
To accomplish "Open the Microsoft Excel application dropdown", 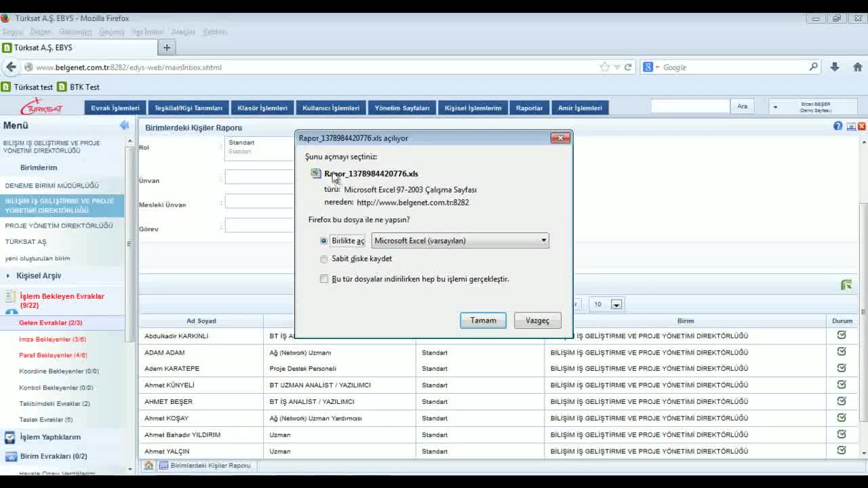I will [460, 241].
